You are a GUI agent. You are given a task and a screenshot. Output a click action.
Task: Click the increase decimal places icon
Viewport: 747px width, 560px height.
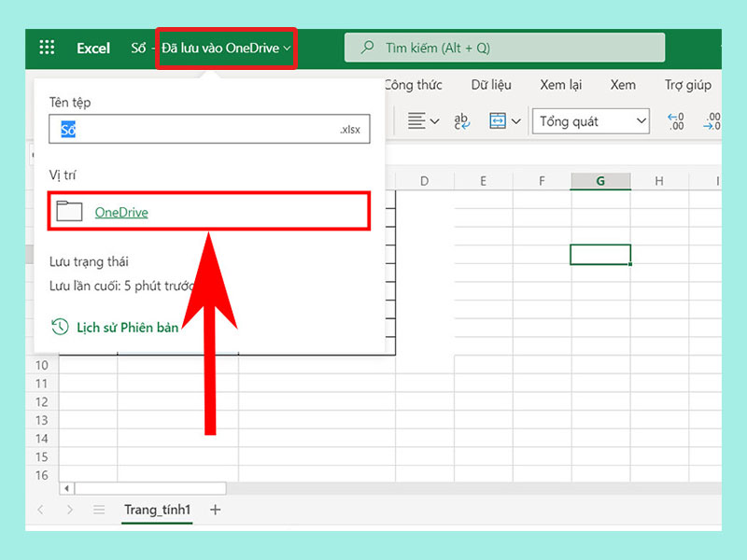(x=676, y=121)
